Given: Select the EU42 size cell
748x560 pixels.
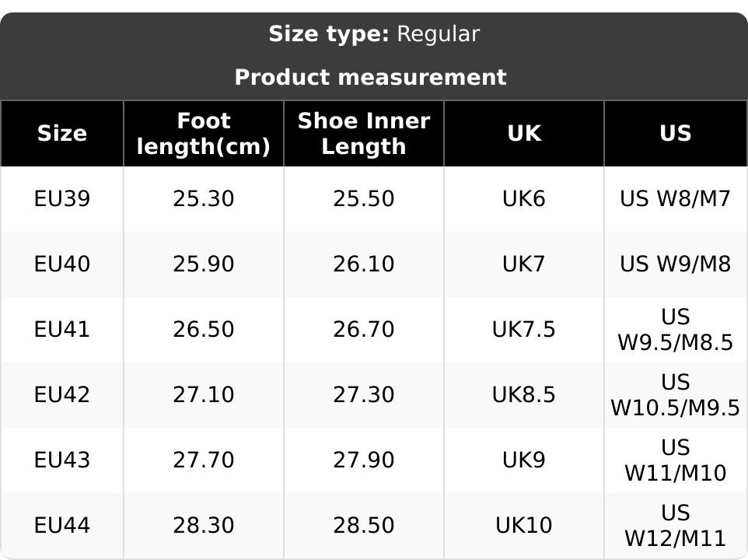Looking at the screenshot, I should pos(62,395).
